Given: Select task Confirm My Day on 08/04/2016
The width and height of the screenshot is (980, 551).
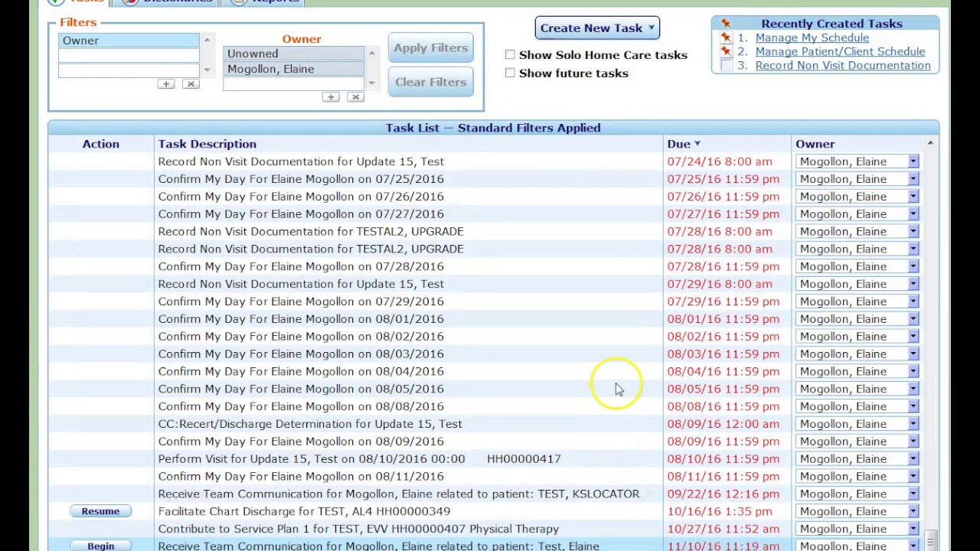Looking at the screenshot, I should click(x=301, y=371).
